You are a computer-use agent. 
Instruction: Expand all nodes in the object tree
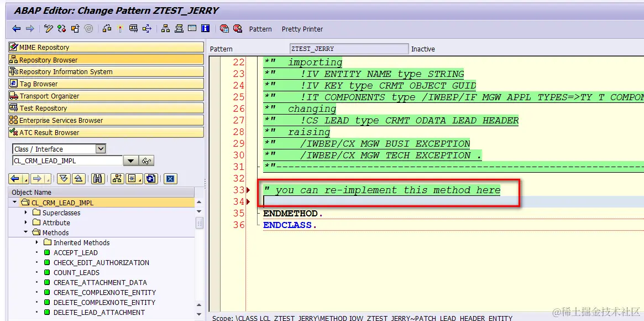(63, 179)
